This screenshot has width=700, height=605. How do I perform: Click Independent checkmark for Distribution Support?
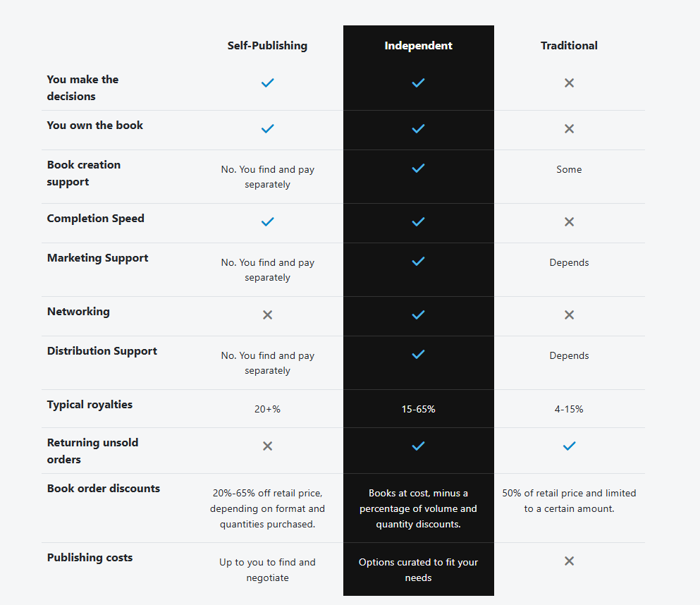click(x=418, y=355)
